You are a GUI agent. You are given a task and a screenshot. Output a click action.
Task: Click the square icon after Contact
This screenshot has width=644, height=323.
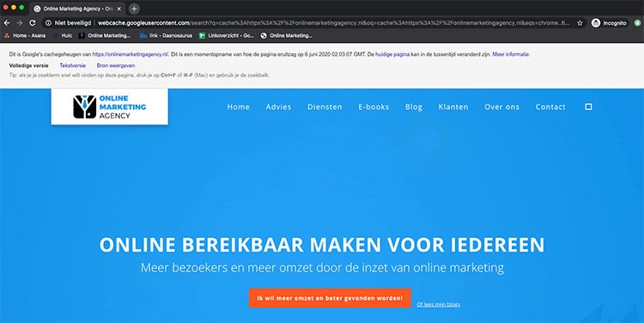click(x=588, y=107)
